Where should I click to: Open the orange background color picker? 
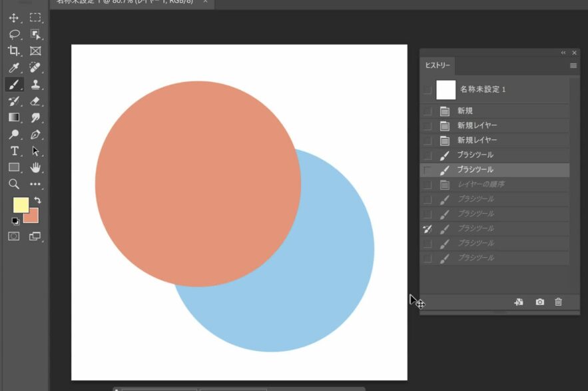(33, 217)
